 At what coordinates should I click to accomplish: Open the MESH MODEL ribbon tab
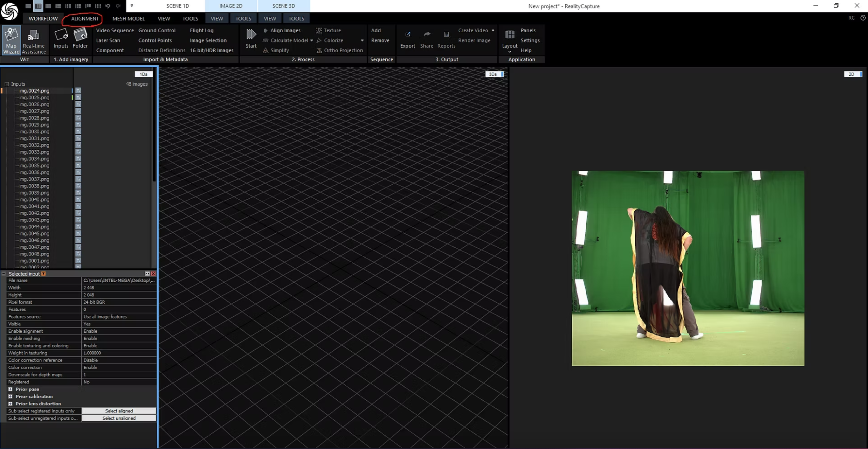(x=128, y=19)
